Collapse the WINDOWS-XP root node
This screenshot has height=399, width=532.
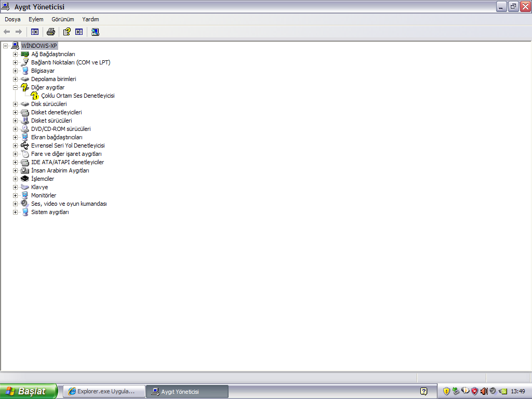(x=6, y=46)
